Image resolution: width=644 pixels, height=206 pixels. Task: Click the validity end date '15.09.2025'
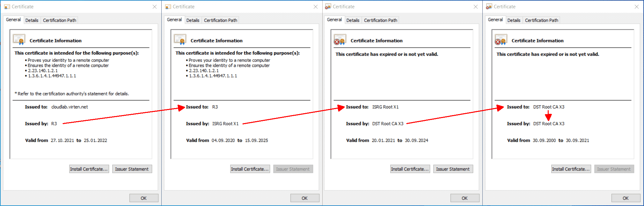click(x=257, y=140)
